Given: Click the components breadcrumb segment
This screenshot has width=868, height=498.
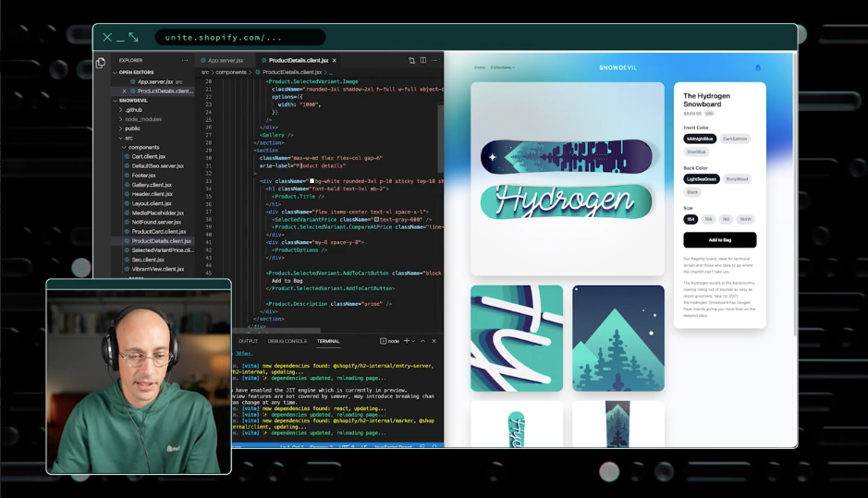Looking at the screenshot, I should pos(231,72).
